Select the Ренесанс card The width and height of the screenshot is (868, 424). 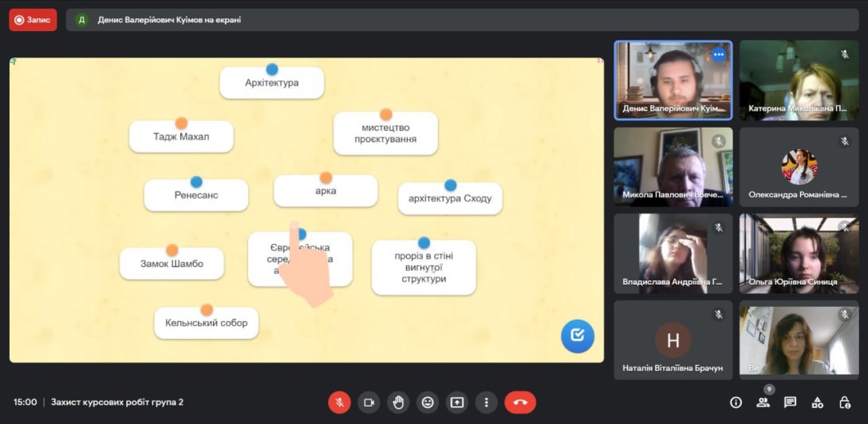[196, 195]
